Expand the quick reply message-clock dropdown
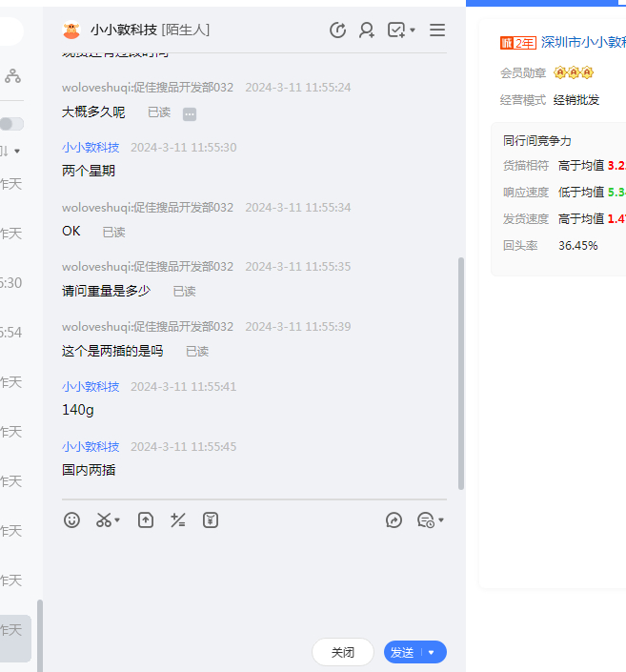Viewport: 626px width, 672px height. click(x=441, y=520)
